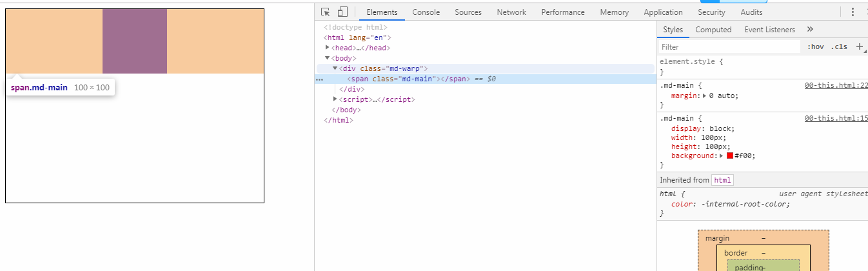Switch to the Memory tab
This screenshot has height=271, width=868.
614,12
